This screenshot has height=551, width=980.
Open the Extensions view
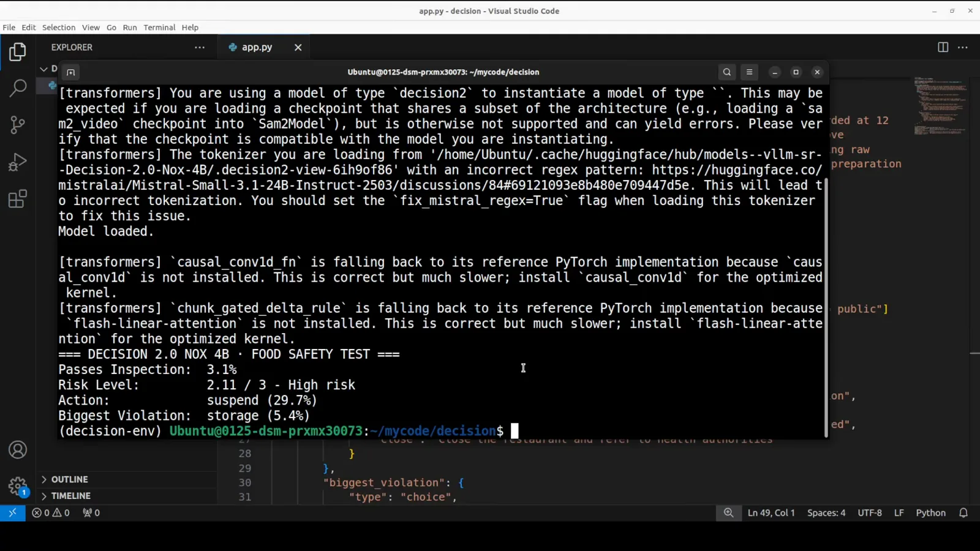click(18, 199)
